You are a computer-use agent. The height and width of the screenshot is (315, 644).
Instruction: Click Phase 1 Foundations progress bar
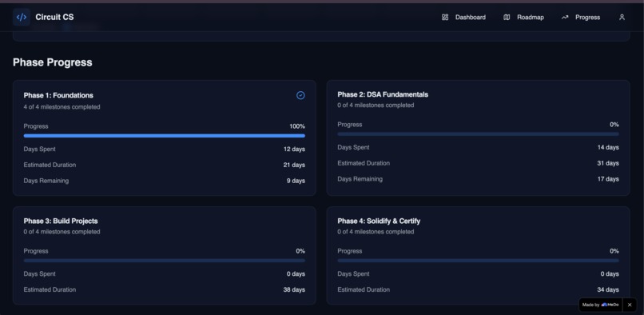(x=165, y=136)
